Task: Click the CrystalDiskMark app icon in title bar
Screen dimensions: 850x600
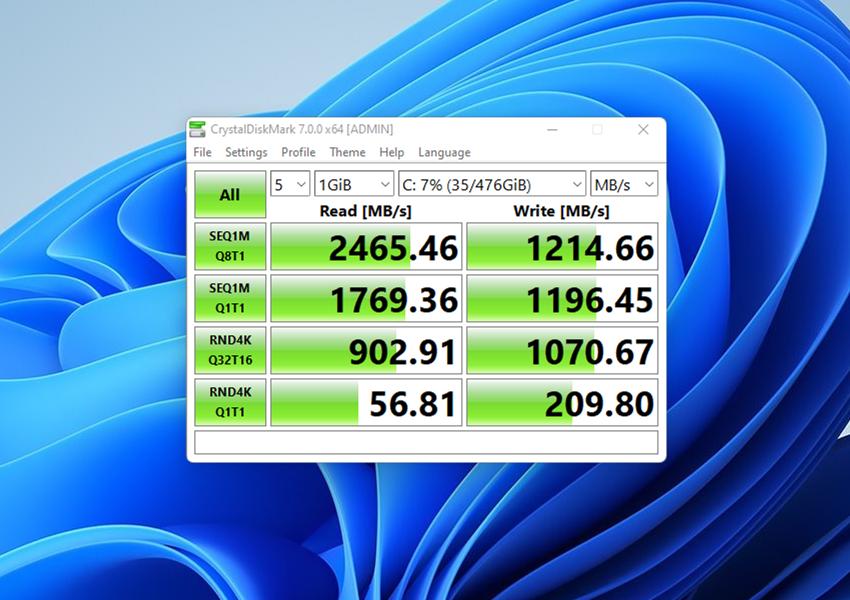Action: (197, 129)
